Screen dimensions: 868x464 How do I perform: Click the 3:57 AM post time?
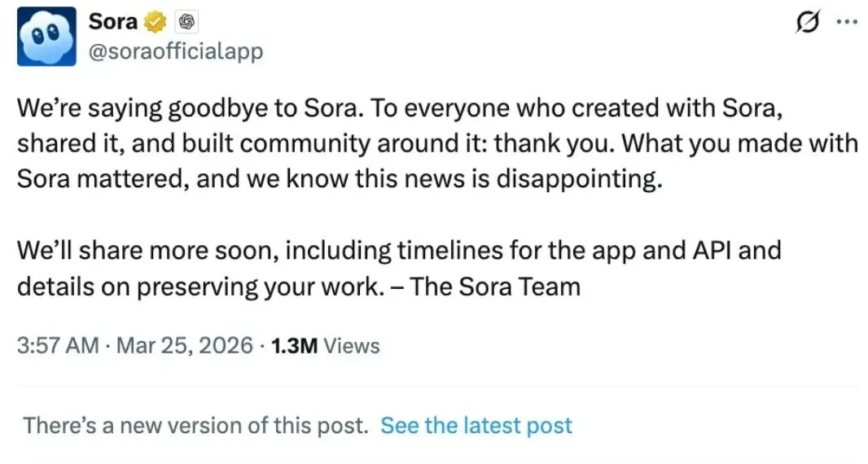55,345
